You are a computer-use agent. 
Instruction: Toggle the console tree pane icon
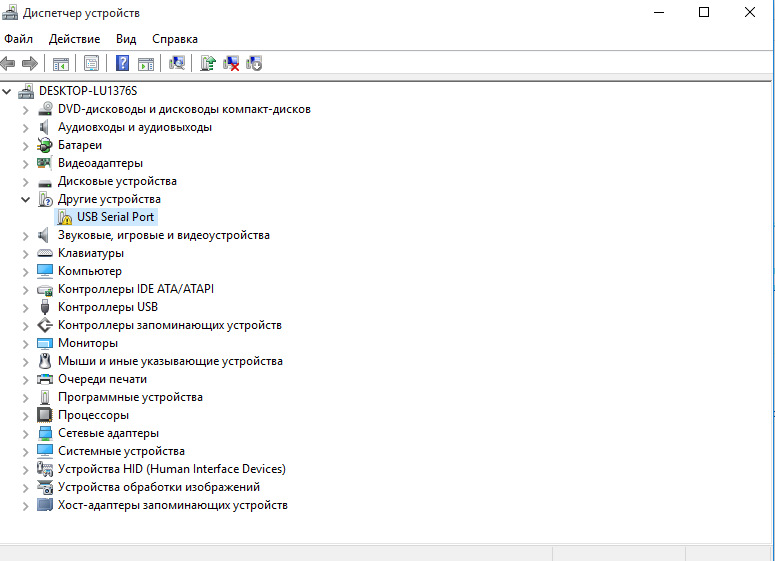(x=61, y=63)
